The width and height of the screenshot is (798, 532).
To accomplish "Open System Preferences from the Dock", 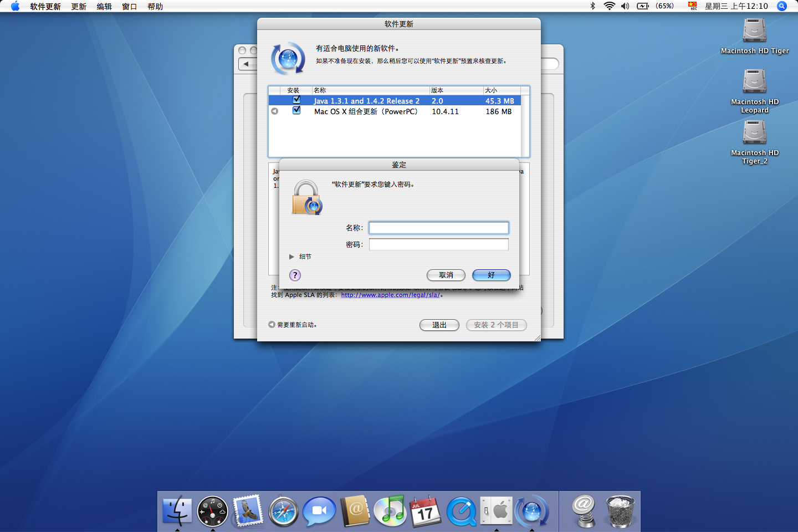I will [497, 511].
